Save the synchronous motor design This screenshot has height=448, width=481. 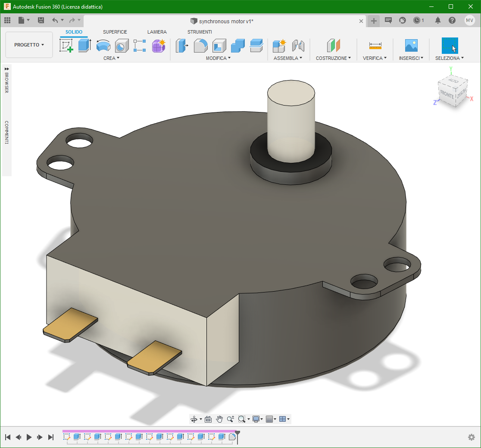[x=41, y=20]
